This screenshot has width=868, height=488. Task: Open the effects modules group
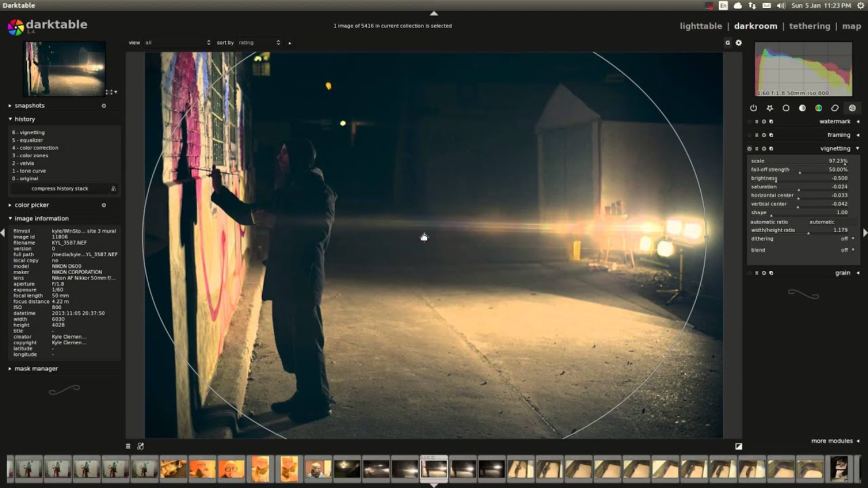click(x=852, y=108)
